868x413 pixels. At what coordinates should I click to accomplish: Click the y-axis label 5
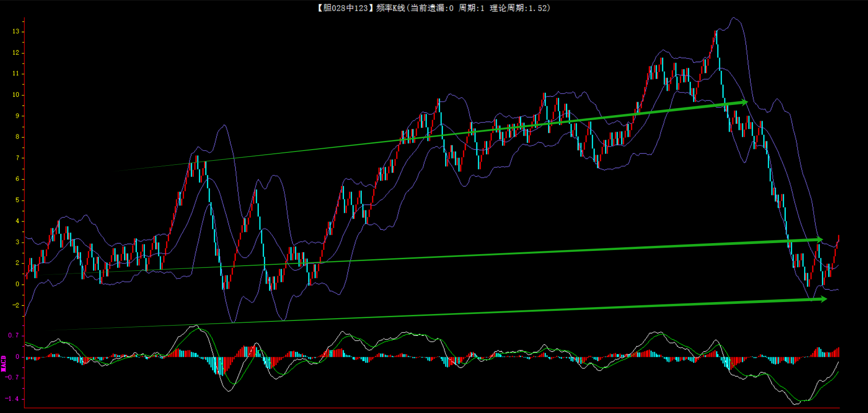coord(17,200)
